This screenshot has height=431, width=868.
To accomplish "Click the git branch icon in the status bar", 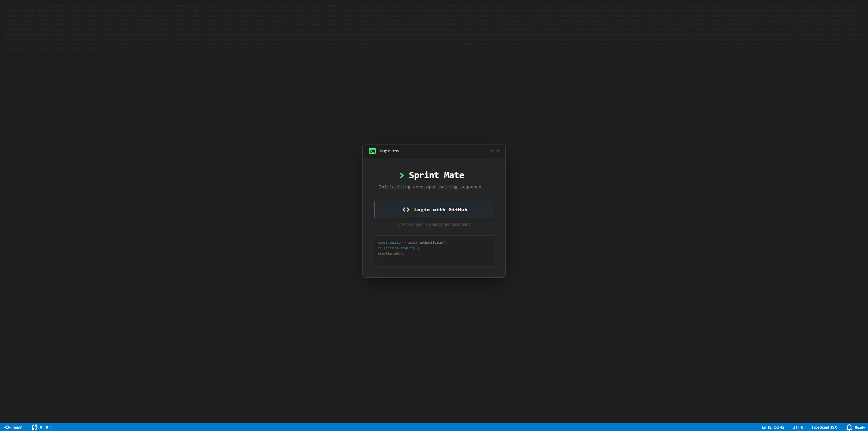I will click(6, 427).
